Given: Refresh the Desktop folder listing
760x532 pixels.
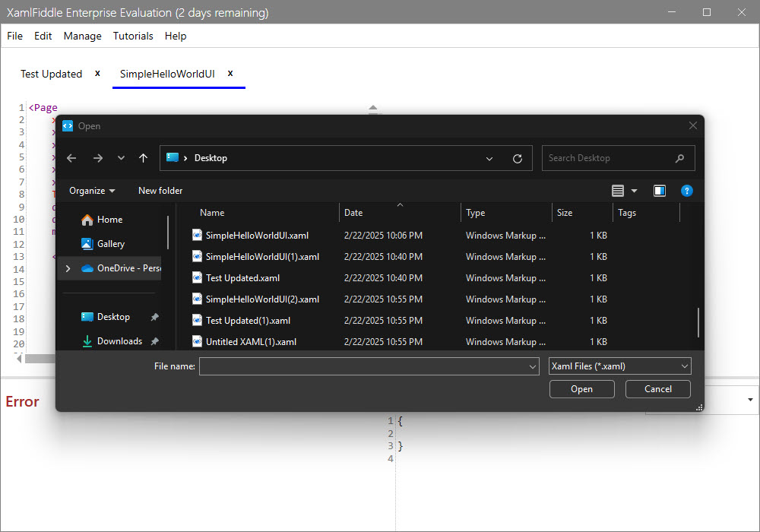Looking at the screenshot, I should click(x=517, y=158).
